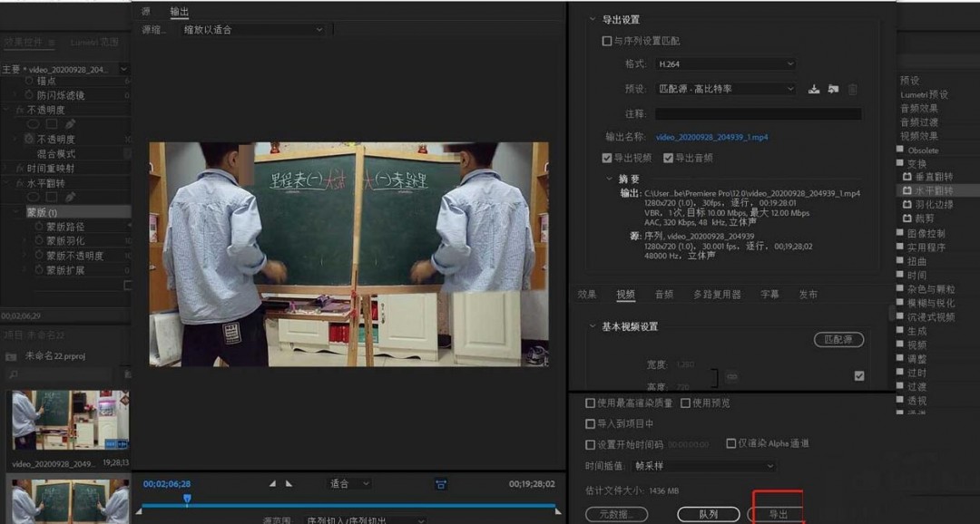Click the blue timeline playhead marker
The height and width of the screenshot is (524, 980).
[186, 500]
